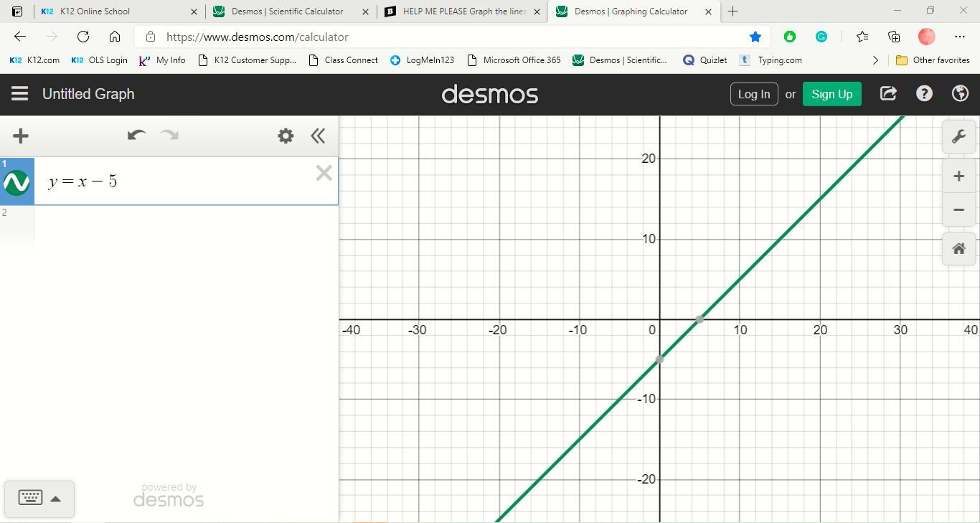Open the on-screen keypad
The height and width of the screenshot is (523, 980).
30,498
